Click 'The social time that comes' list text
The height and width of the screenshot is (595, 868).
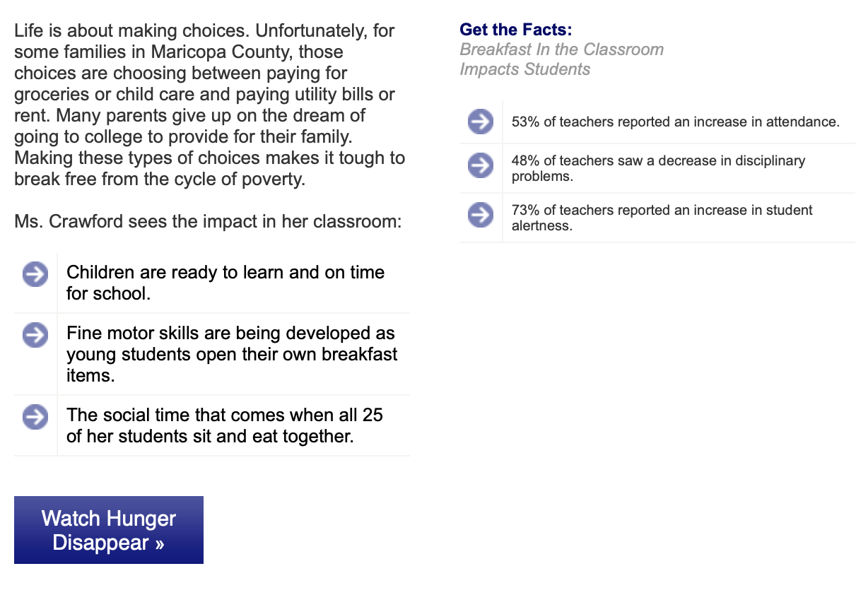pyautogui.click(x=225, y=425)
